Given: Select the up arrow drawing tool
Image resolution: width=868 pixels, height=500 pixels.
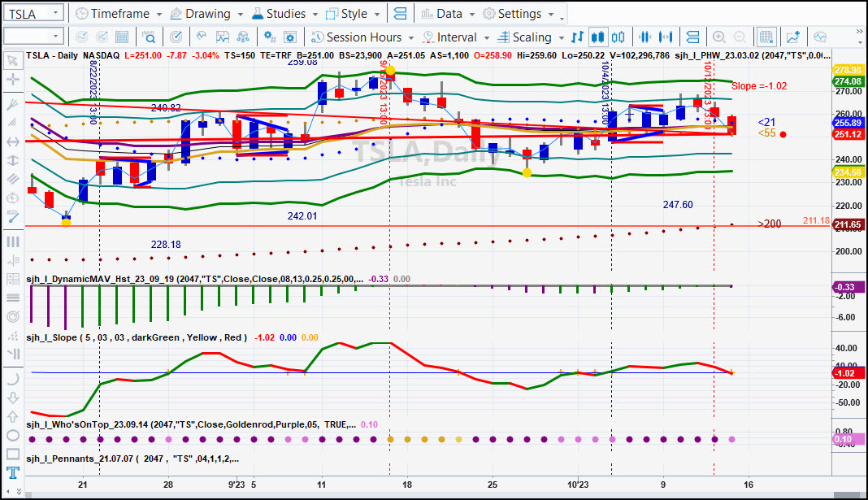Looking at the screenshot, I should pos(12,416).
